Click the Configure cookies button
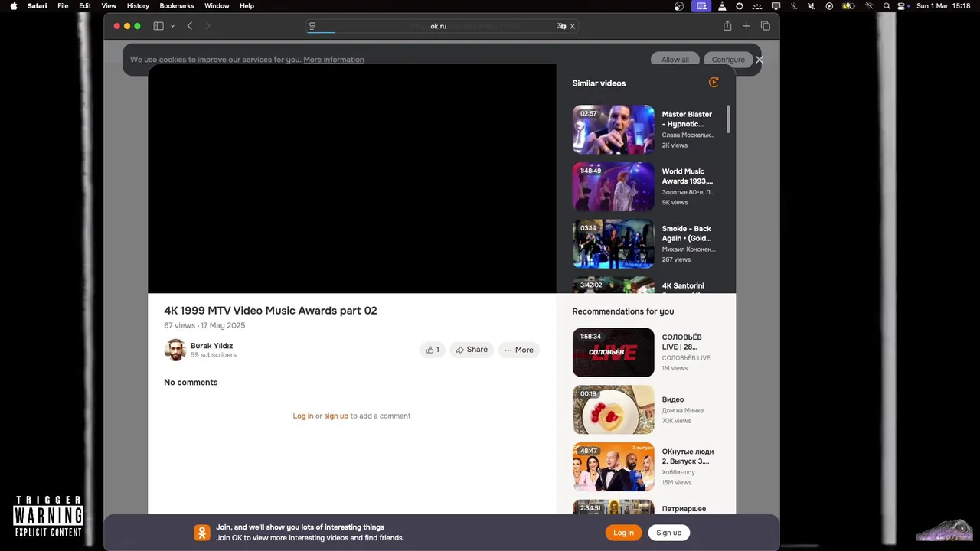The width and height of the screenshot is (980, 551). click(728, 60)
